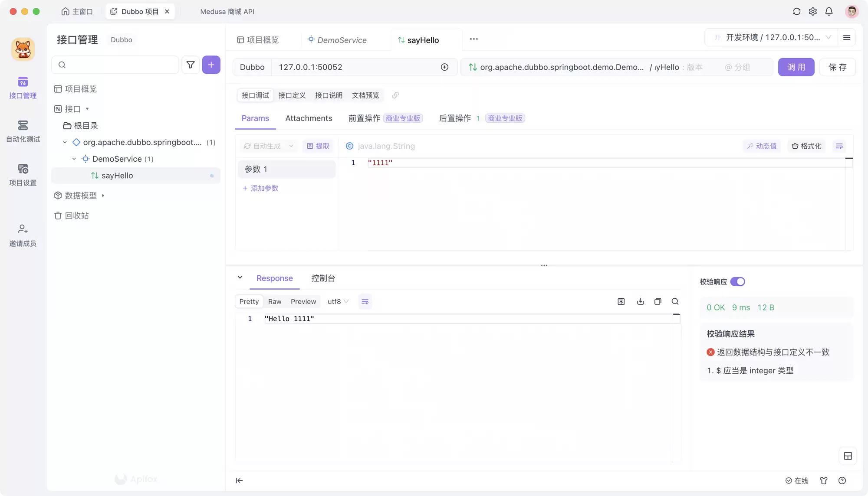The width and height of the screenshot is (868, 496).
Task: Open 回收站 in the tree
Action: 72,215
